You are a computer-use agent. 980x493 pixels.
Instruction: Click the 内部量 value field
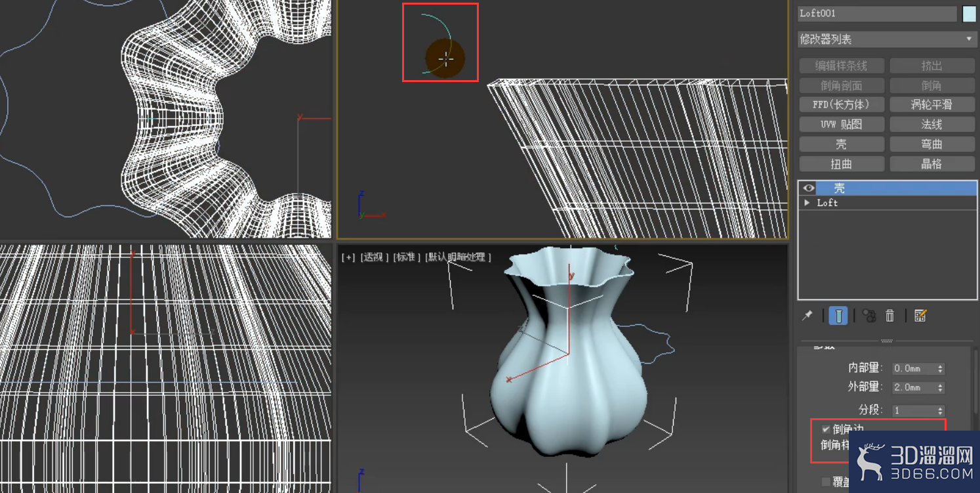(x=914, y=369)
